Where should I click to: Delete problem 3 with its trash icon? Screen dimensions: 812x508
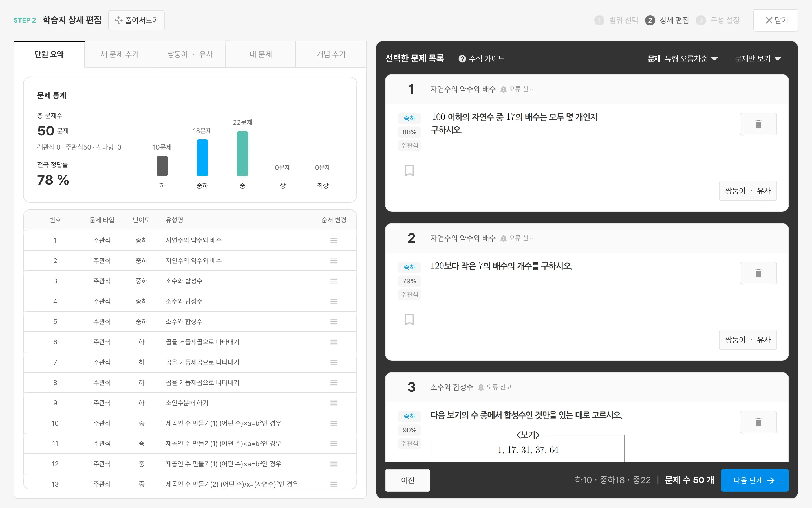[758, 422]
